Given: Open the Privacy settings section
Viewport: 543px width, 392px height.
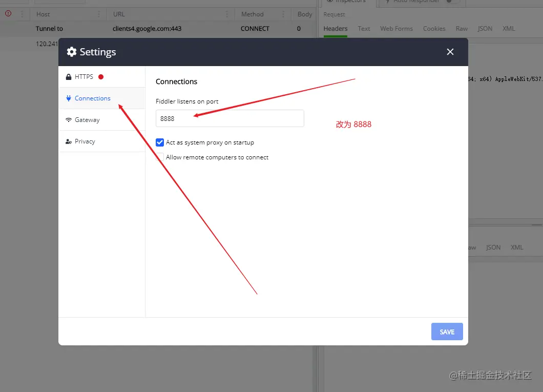Looking at the screenshot, I should pos(102,141).
